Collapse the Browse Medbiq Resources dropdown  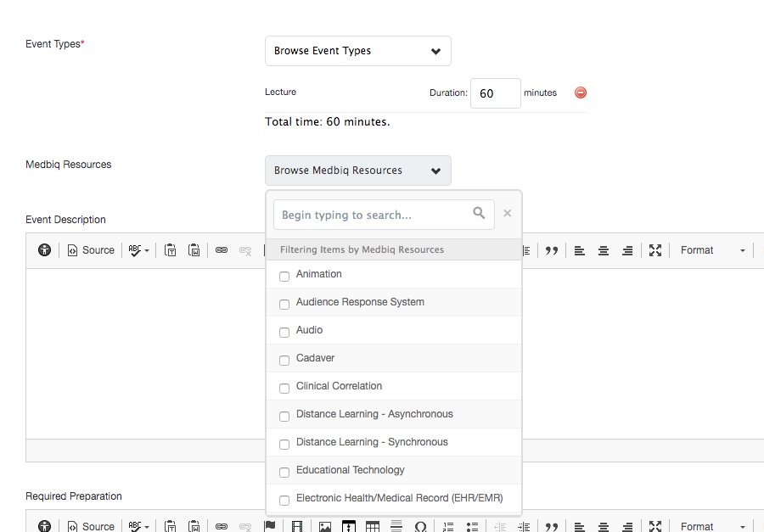[x=357, y=171]
